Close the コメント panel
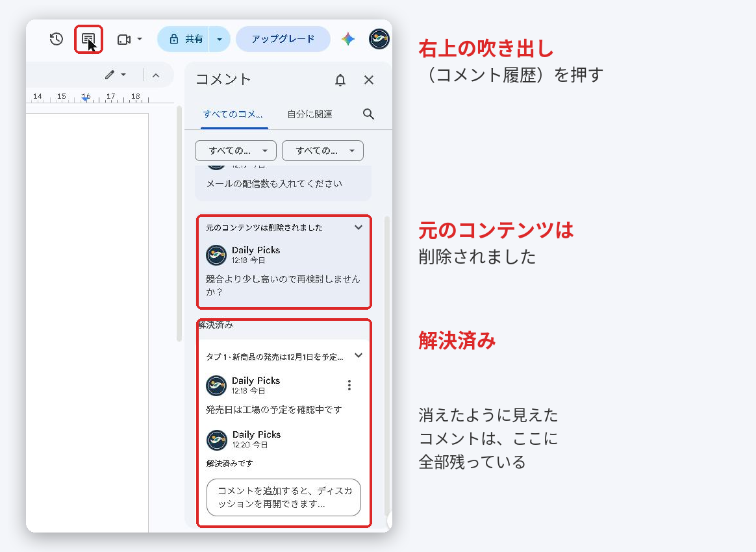756x552 pixels. tap(369, 80)
